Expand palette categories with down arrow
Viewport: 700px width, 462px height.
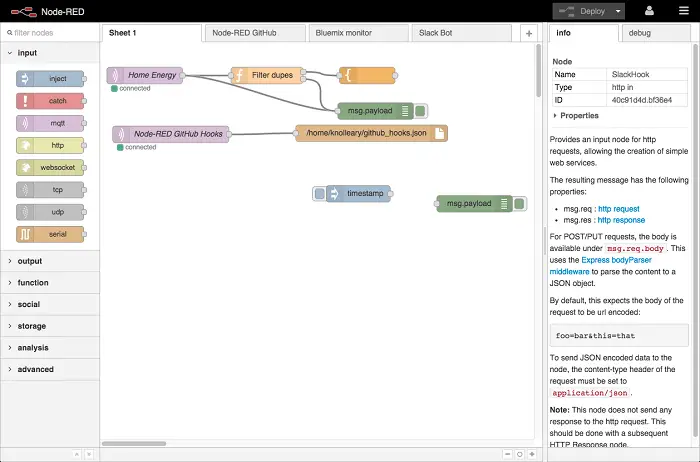tap(89, 454)
